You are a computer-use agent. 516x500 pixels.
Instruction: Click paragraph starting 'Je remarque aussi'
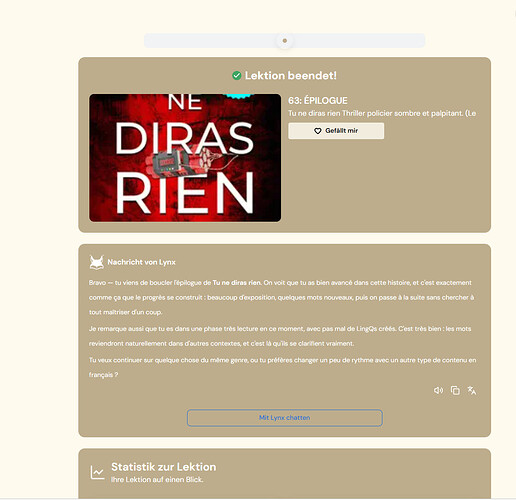280,336
